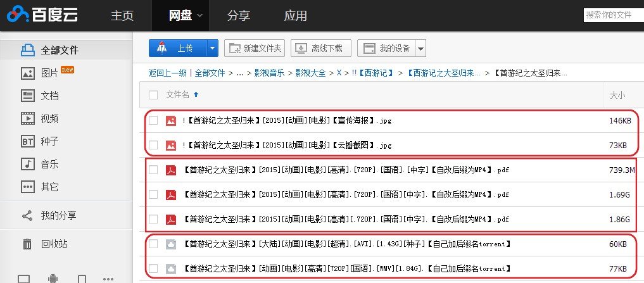The image size is (644, 283).
Task: Check the 739.3M pdf file checkbox
Action: [x=153, y=170]
